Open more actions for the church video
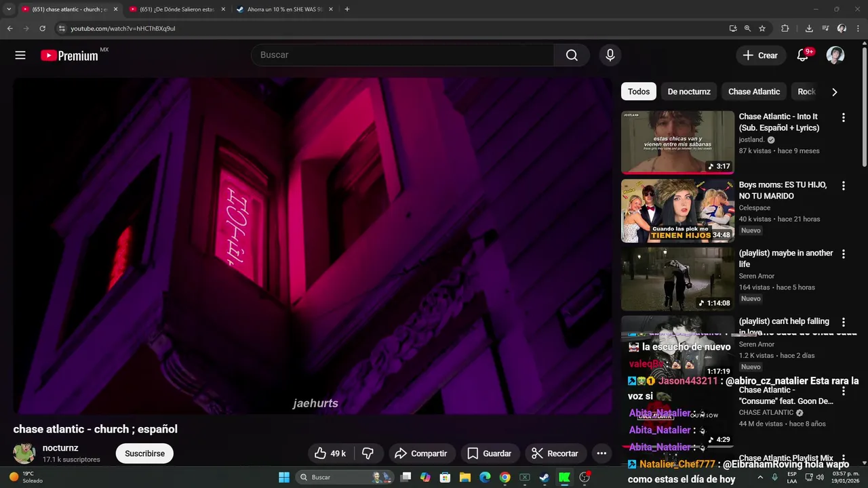 601,453
